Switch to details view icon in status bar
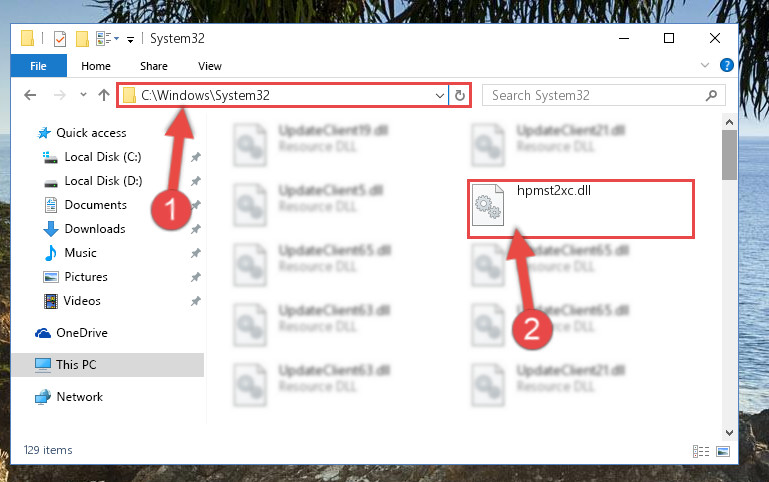This screenshot has width=769, height=482. 701,451
